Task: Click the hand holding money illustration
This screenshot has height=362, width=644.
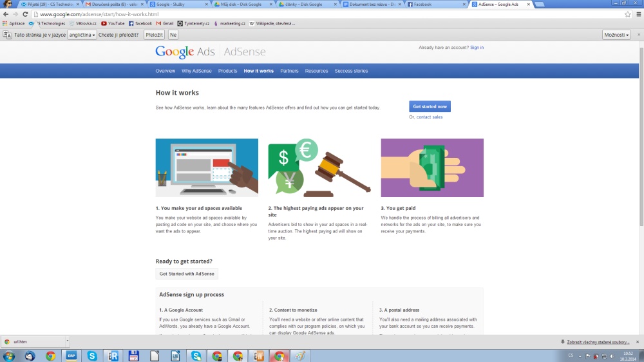Action: (432, 167)
